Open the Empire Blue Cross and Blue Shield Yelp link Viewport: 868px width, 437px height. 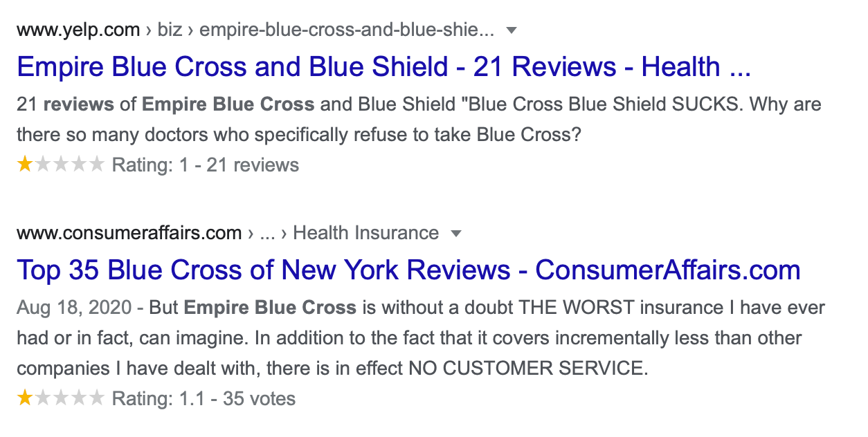(383, 66)
